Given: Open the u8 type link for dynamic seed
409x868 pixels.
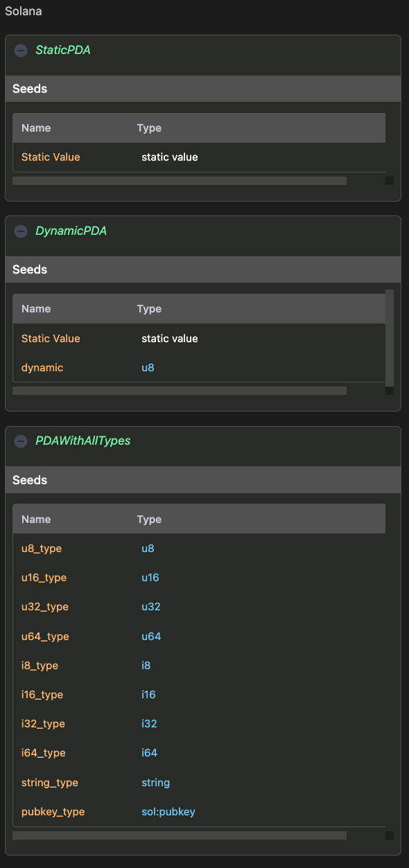Looking at the screenshot, I should point(148,368).
